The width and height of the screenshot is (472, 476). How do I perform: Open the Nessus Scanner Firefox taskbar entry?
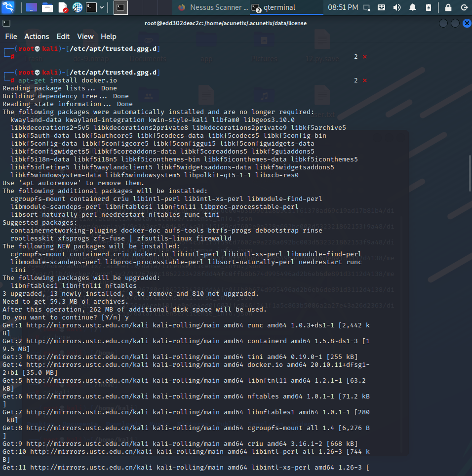pyautogui.click(x=212, y=7)
